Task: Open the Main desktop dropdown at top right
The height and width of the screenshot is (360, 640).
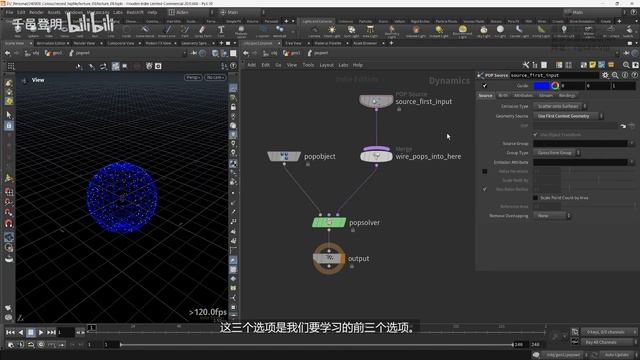Action: [594, 12]
